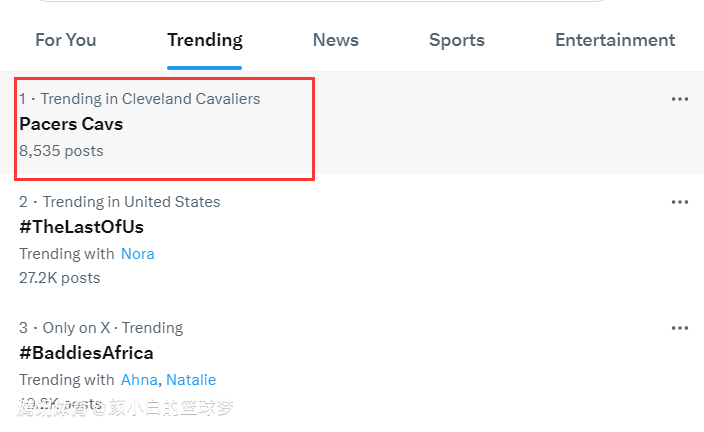
Task: Click the Nora related trend link
Action: [x=137, y=254]
